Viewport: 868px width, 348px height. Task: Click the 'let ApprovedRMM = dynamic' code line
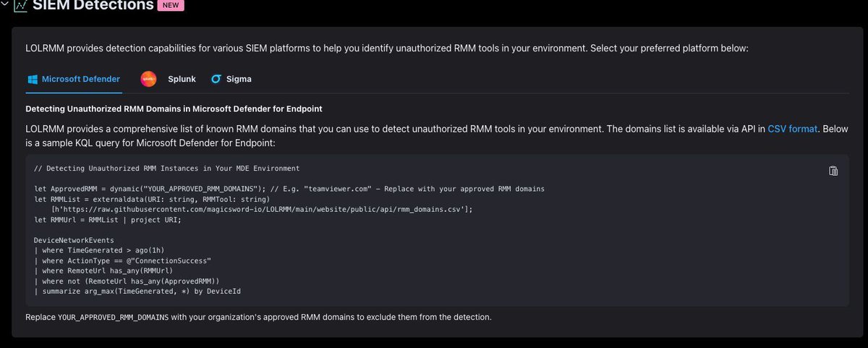289,188
